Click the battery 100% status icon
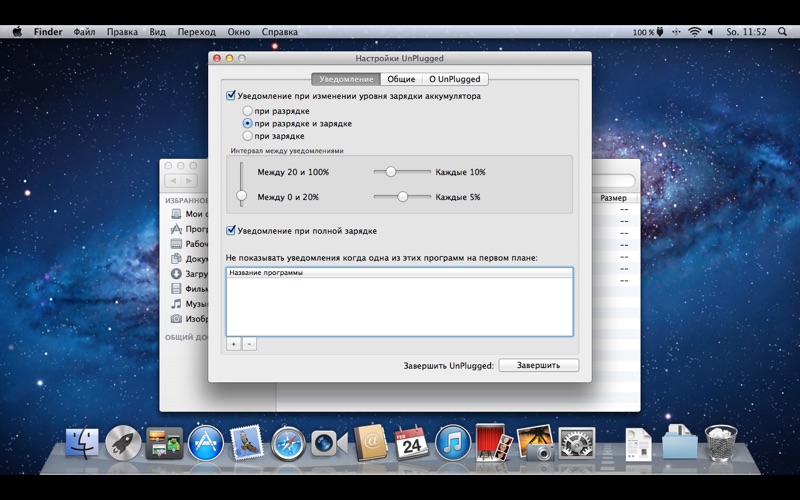This screenshot has width=800, height=500. pyautogui.click(x=648, y=32)
